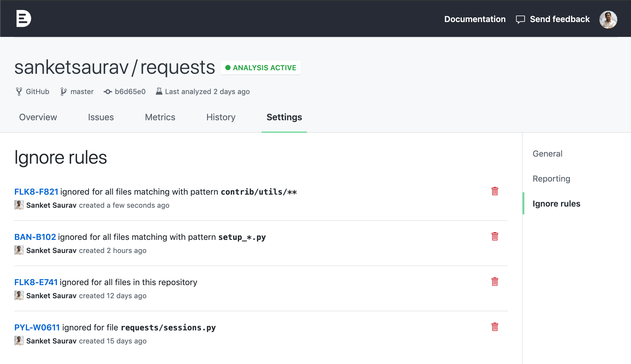Navigate to General settings section
This screenshot has height=364, width=631.
(x=547, y=153)
